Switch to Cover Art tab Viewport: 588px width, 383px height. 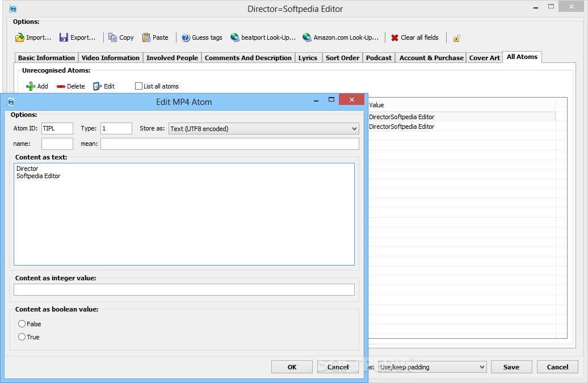(x=485, y=58)
